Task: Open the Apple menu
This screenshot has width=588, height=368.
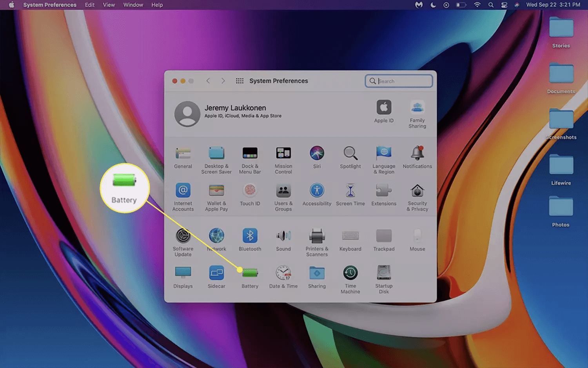Action: [11, 5]
